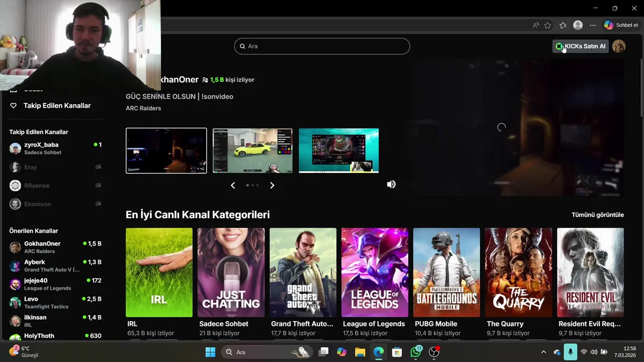Open recommended channel Levo
Viewport: 644px width, 362px height.
coord(55,302)
